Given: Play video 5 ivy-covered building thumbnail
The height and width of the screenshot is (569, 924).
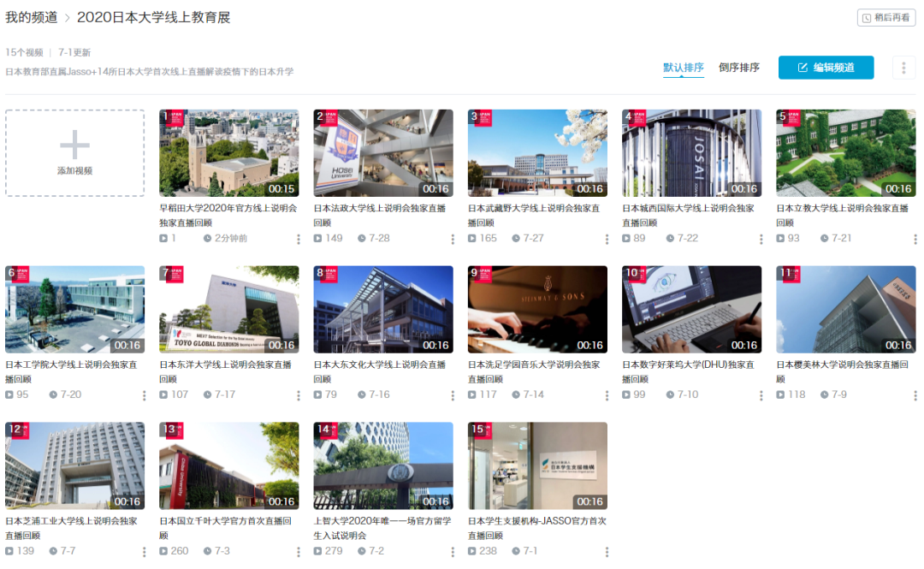Looking at the screenshot, I should pos(845,152).
